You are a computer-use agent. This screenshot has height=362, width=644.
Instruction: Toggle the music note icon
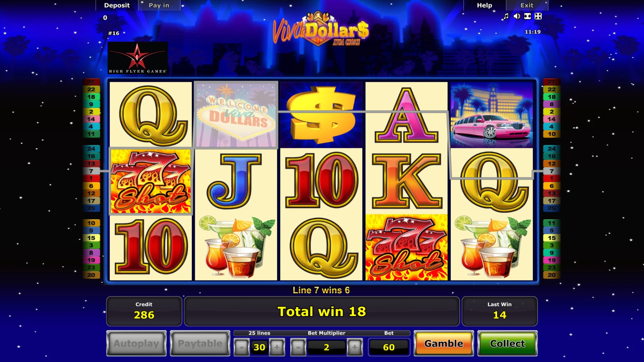506,16
